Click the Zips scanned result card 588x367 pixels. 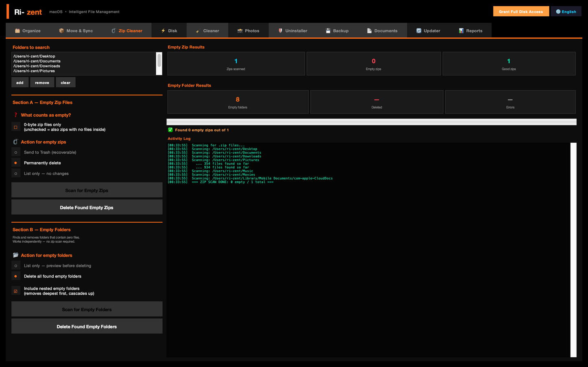tap(236, 64)
